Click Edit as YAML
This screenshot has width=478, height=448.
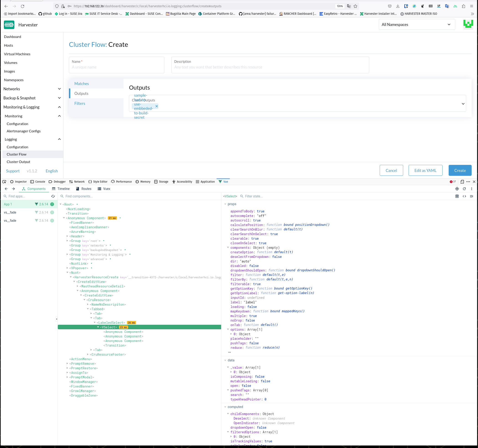[x=425, y=170]
